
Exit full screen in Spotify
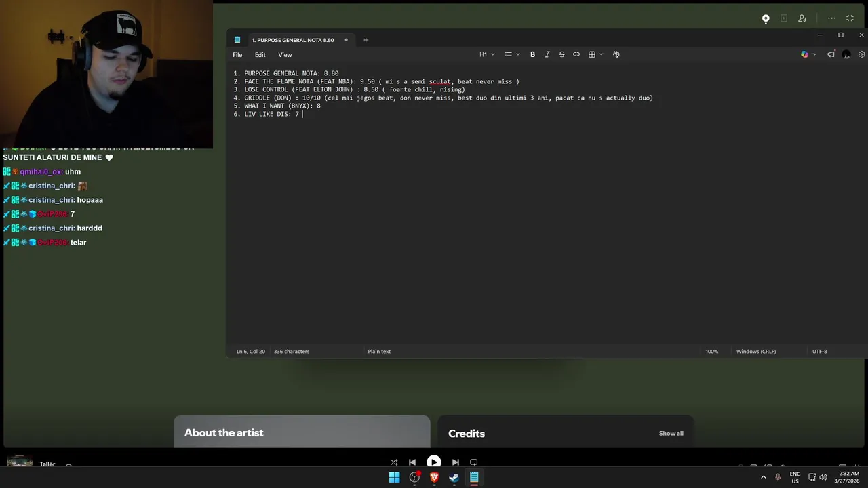click(850, 18)
